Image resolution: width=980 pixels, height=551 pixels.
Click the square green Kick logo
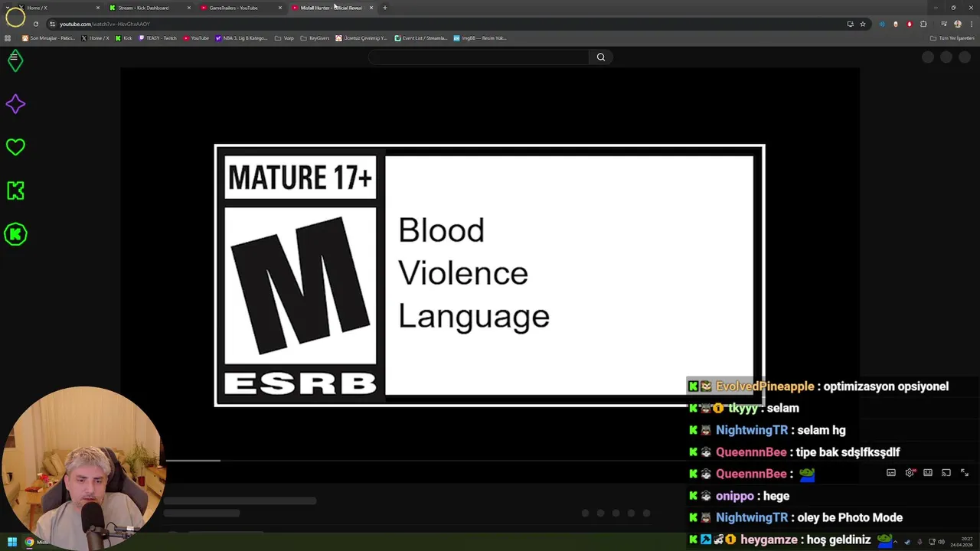click(15, 191)
